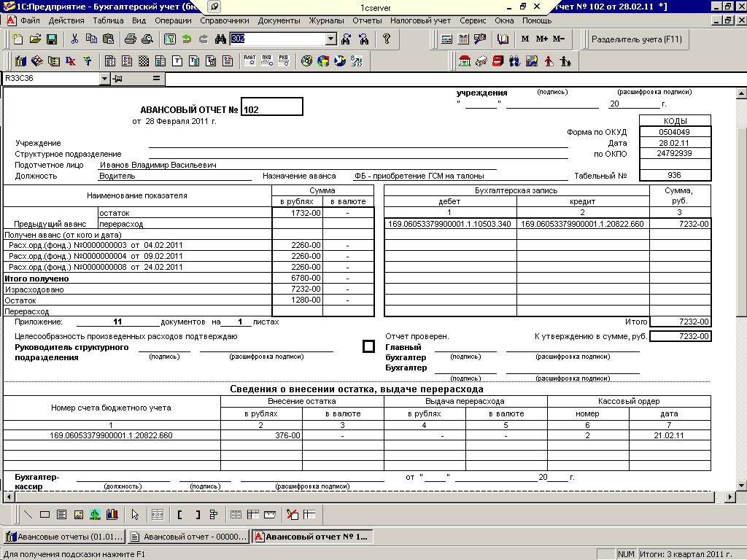Select the draw rectangle tool

44,515
